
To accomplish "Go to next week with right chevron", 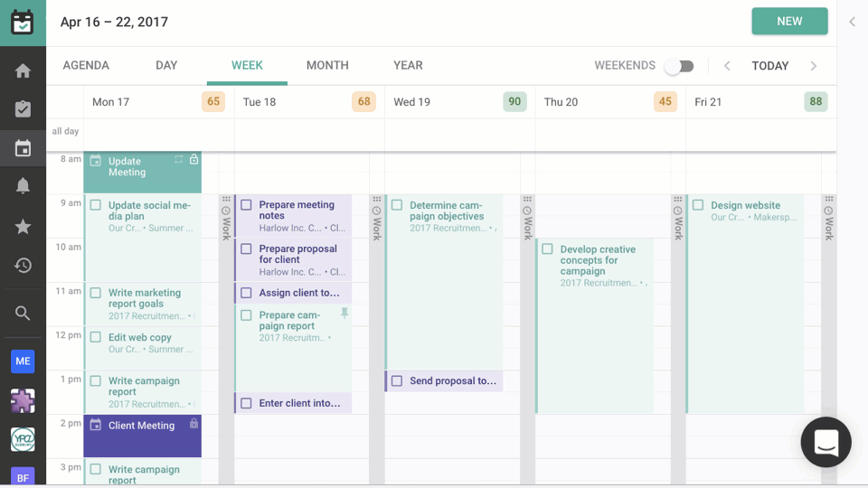I will 814,66.
